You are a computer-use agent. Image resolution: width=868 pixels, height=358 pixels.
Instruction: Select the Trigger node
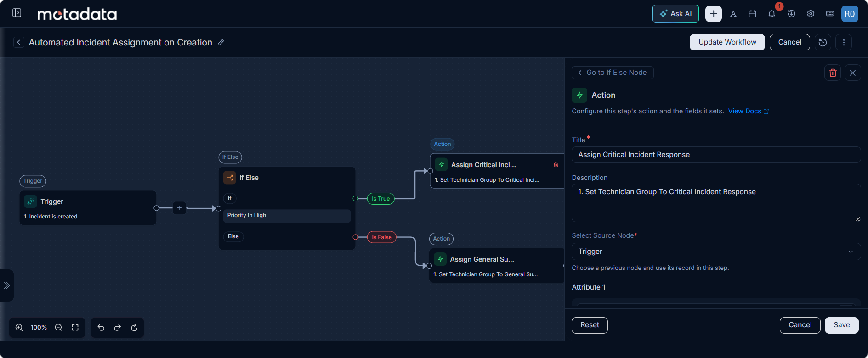point(88,208)
